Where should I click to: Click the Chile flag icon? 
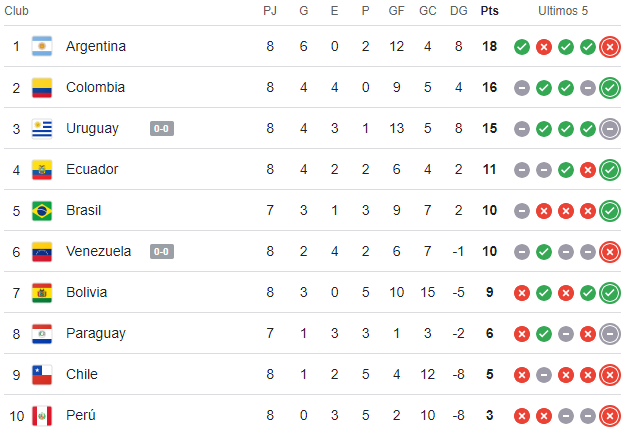41,374
